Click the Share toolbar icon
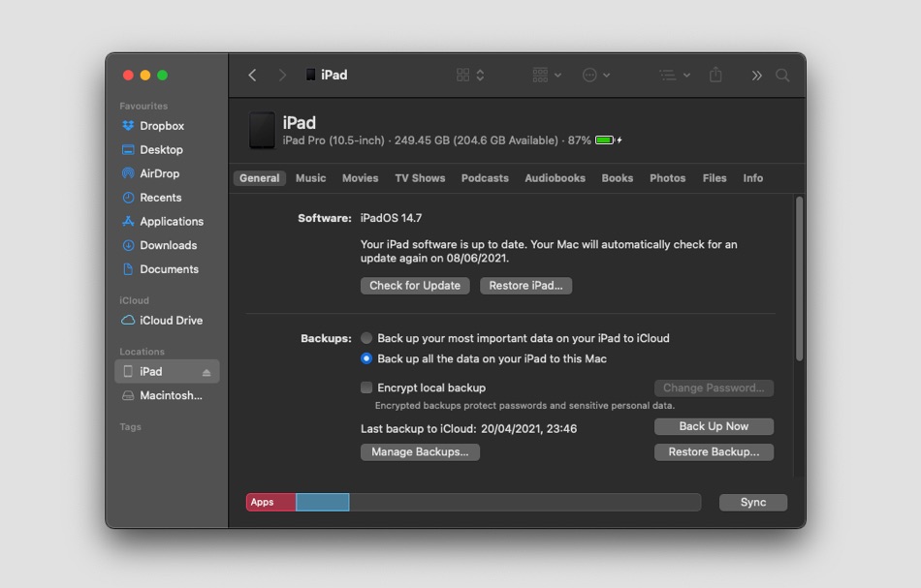The width and height of the screenshot is (921, 588). point(715,75)
